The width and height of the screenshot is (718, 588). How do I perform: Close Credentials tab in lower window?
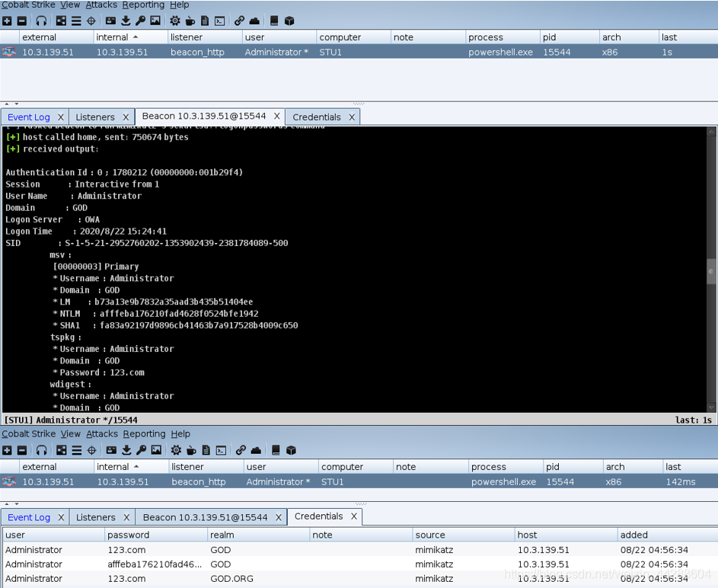pos(353,516)
